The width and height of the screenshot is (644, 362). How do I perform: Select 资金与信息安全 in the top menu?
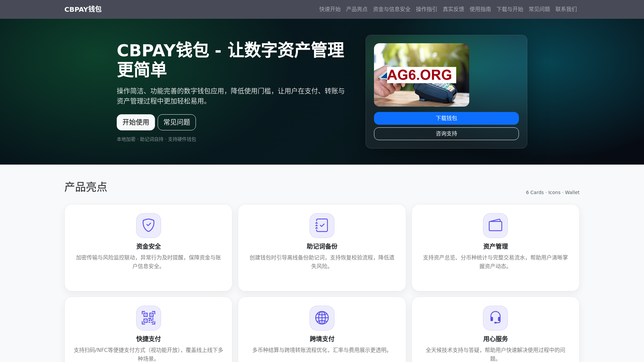click(392, 9)
